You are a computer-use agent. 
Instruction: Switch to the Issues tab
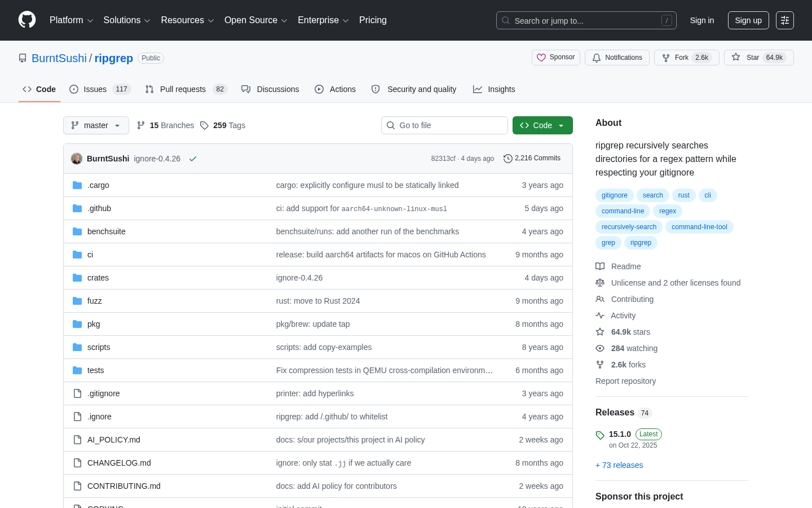[x=100, y=89]
